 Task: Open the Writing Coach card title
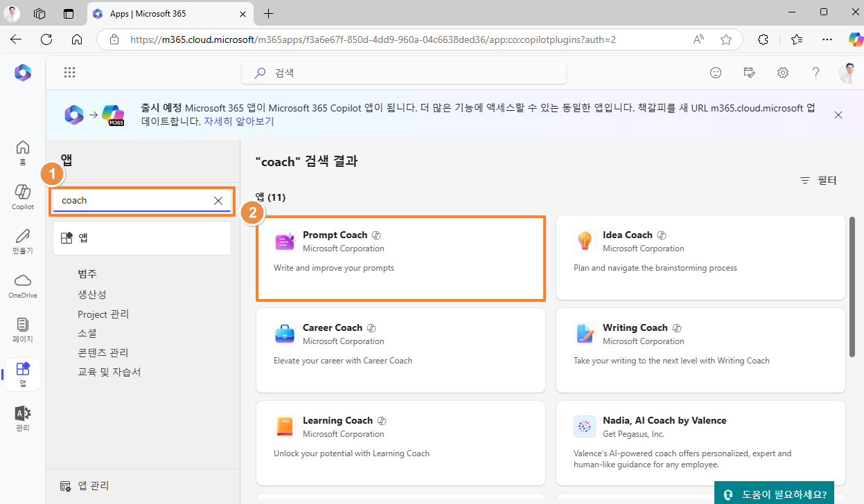click(x=635, y=327)
